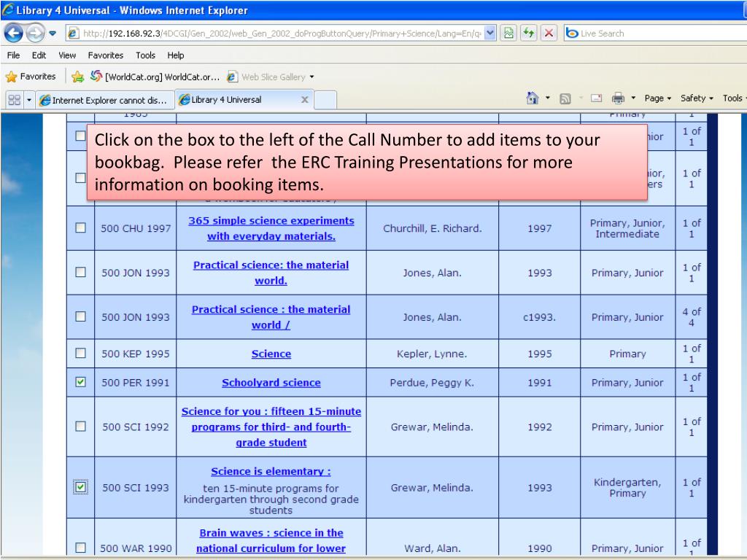Open the View menu

pyautogui.click(x=67, y=55)
